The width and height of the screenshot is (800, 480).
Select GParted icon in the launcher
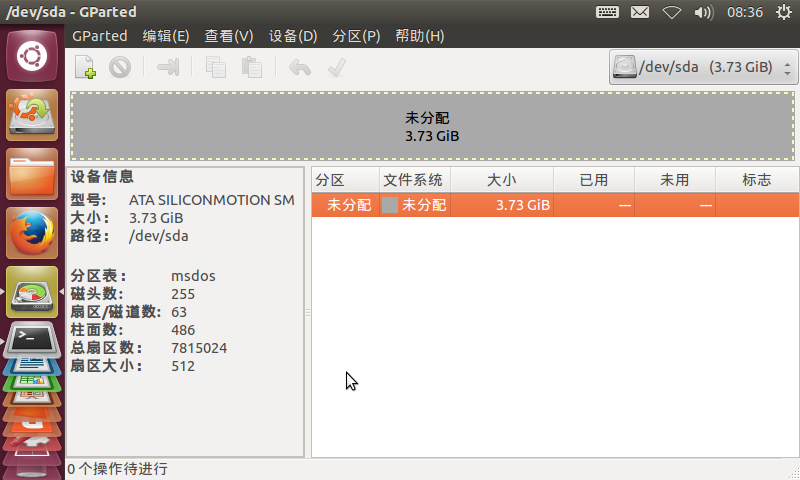[x=32, y=292]
